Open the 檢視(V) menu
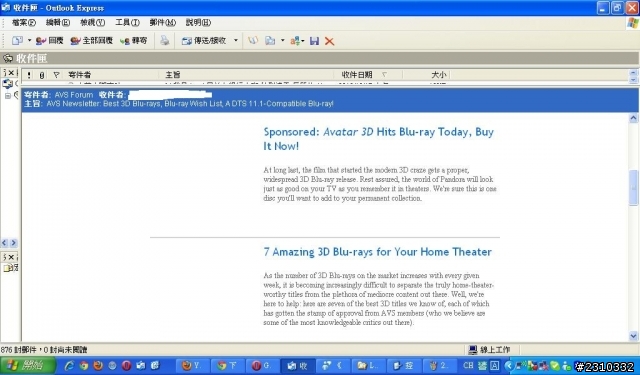Screen dimensions: 640x375 click(x=93, y=22)
